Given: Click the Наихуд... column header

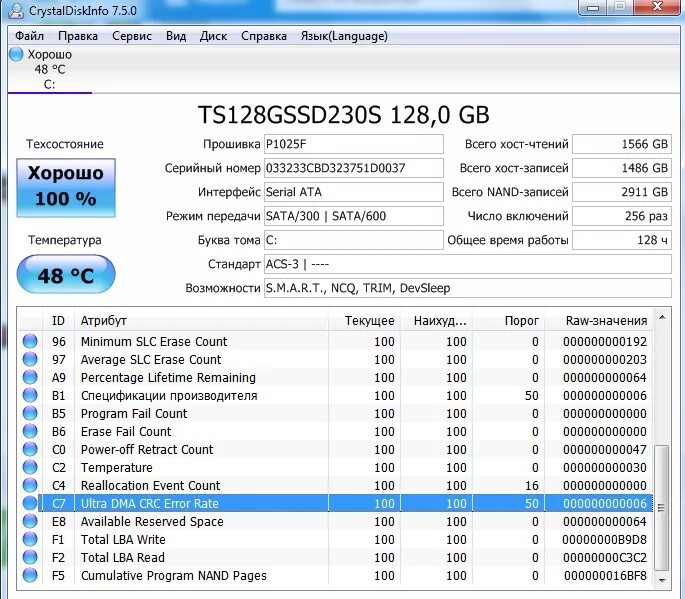Looking at the screenshot, I should (x=436, y=321).
